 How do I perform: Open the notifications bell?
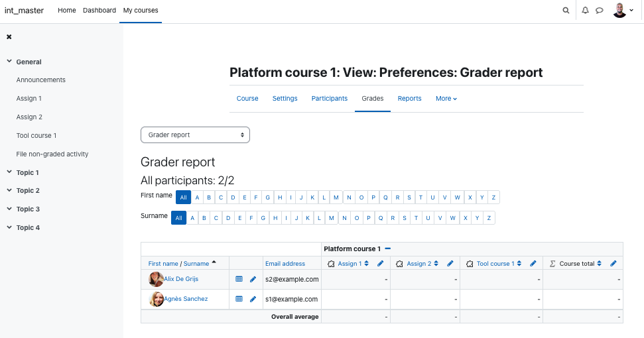click(x=585, y=10)
